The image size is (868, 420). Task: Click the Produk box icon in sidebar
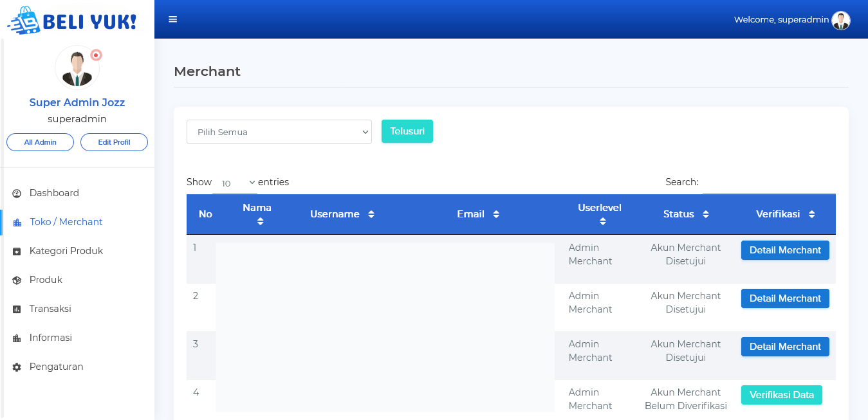tap(17, 280)
